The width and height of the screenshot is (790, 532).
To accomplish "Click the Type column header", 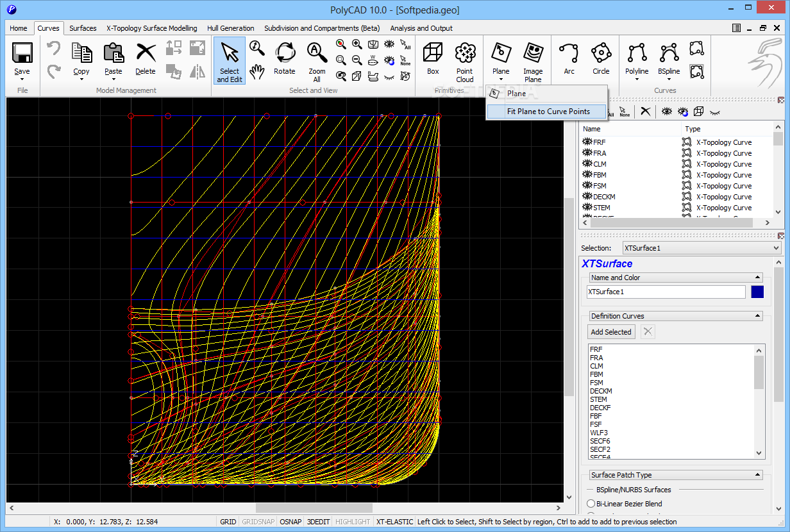I will (728, 129).
